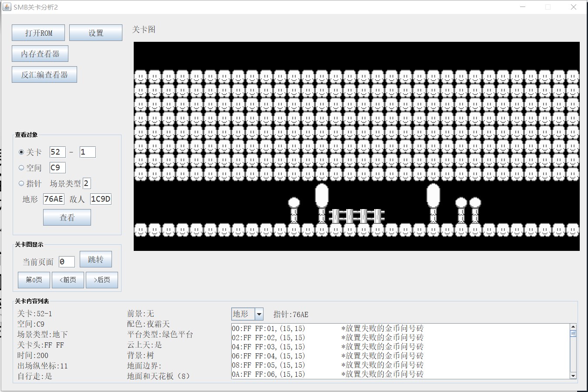Click the 平台类型:绿色平台 info text

(x=160, y=335)
